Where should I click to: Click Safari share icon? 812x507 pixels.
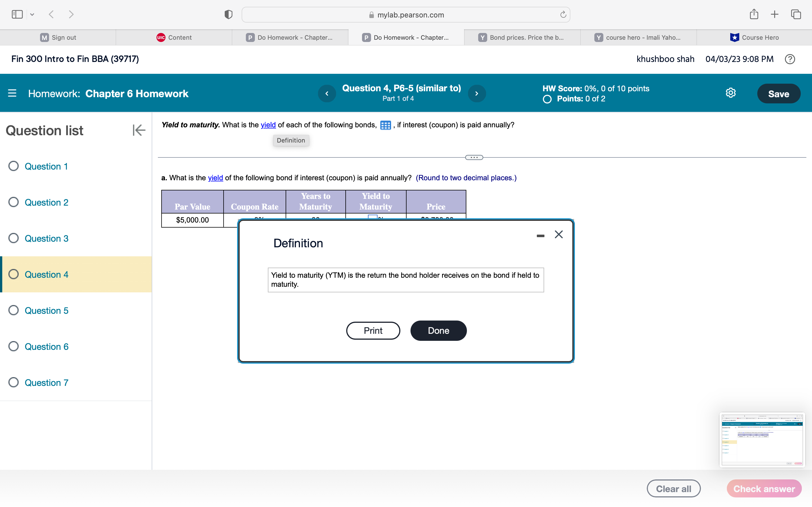[x=754, y=14]
